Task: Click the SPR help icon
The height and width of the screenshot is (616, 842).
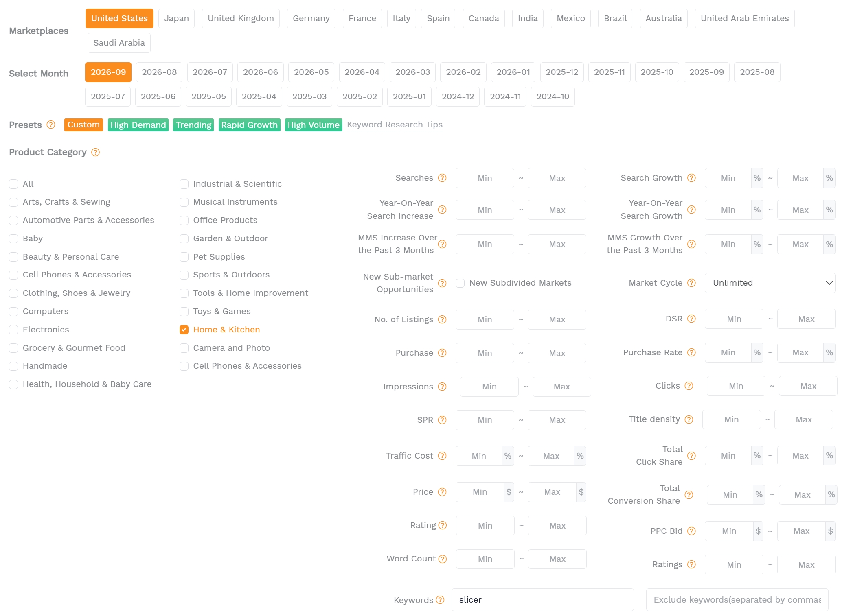Action: pos(442,420)
